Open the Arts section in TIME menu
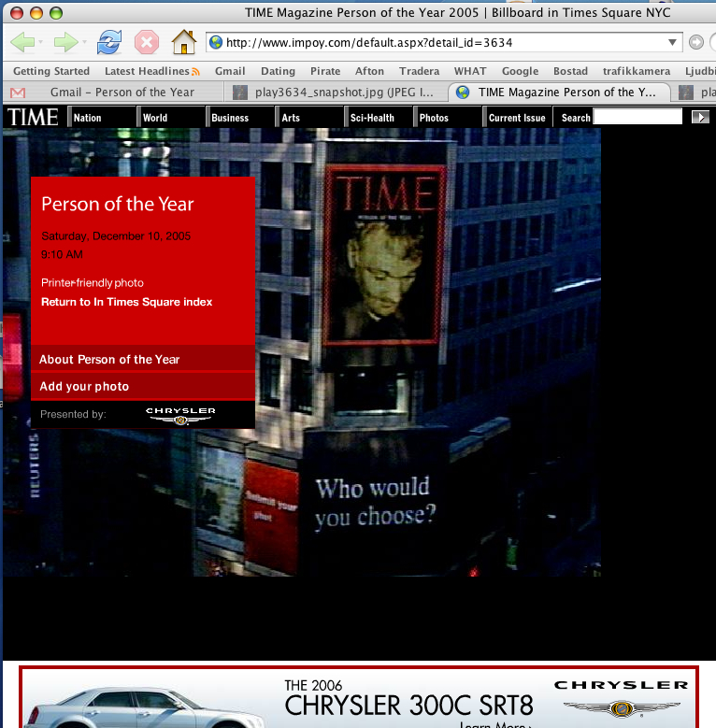This screenshot has width=716, height=728. (291, 118)
